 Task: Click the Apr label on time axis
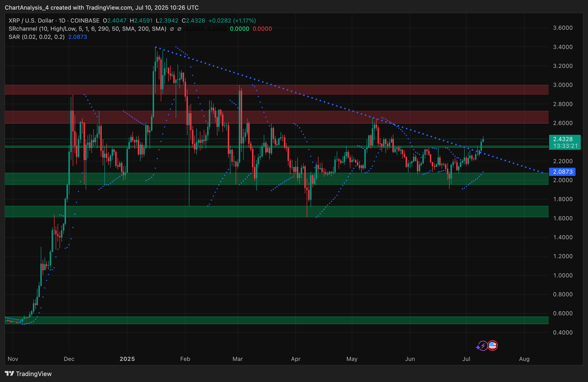296,359
